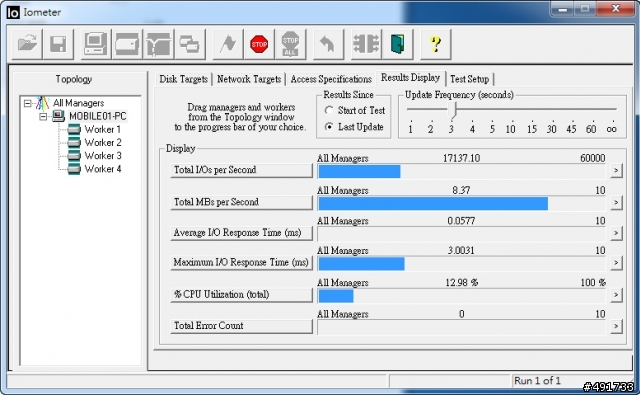Click Run 1 of 1 status text
The height and width of the screenshot is (395, 640).
click(x=537, y=381)
